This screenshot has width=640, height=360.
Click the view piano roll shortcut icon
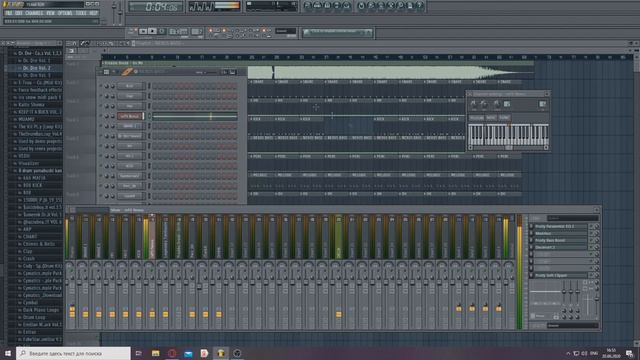pyautogui.click(x=327, y=6)
